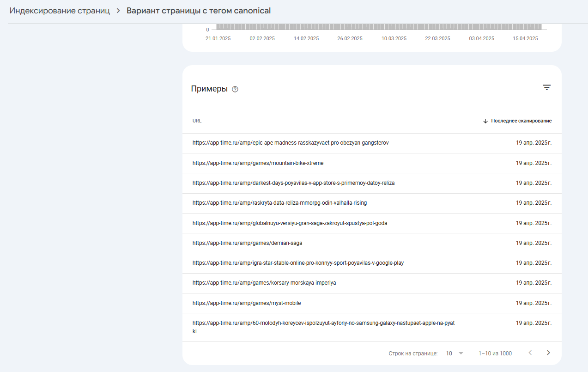Click gran-saga URL row
The image size is (588, 372).
coord(290,223)
